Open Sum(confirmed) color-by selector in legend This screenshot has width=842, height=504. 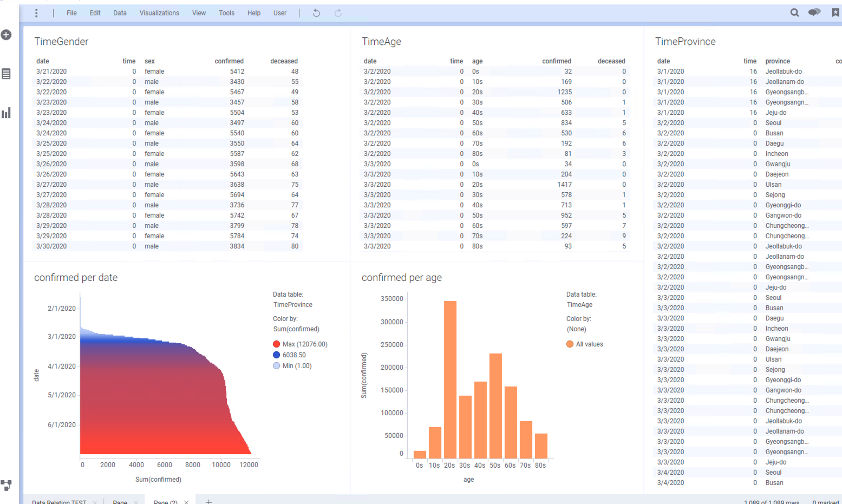coord(296,329)
